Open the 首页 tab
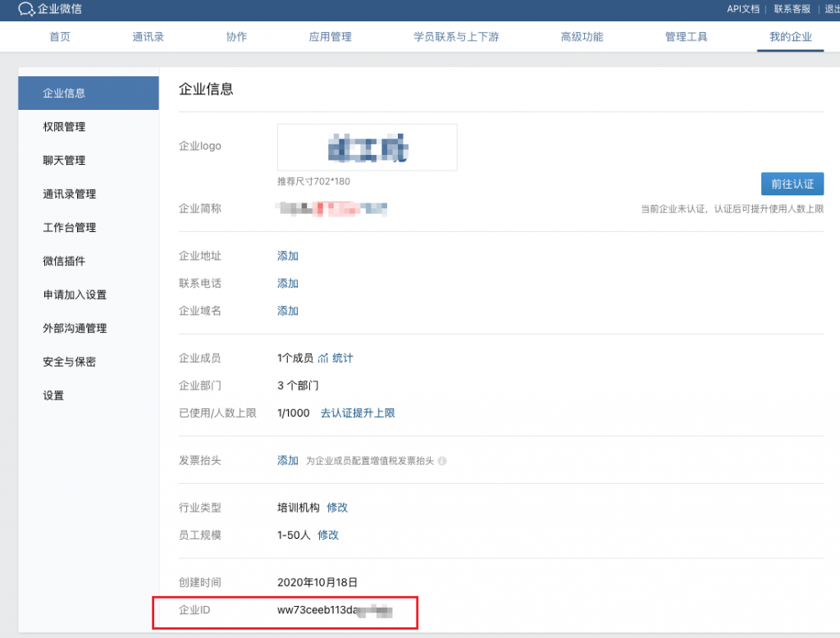 pyautogui.click(x=60, y=37)
